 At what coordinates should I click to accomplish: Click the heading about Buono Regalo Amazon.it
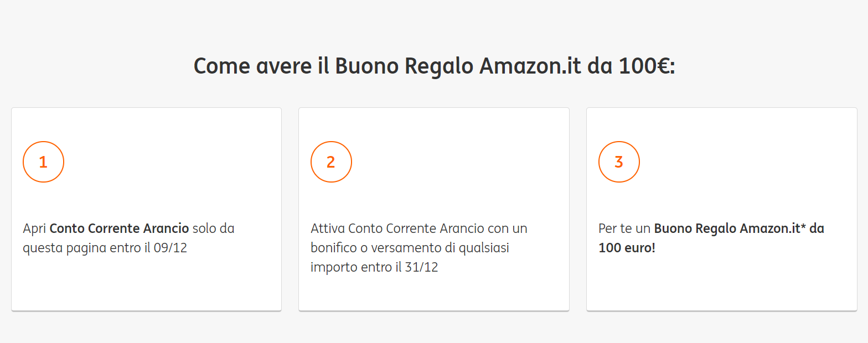pos(434,66)
